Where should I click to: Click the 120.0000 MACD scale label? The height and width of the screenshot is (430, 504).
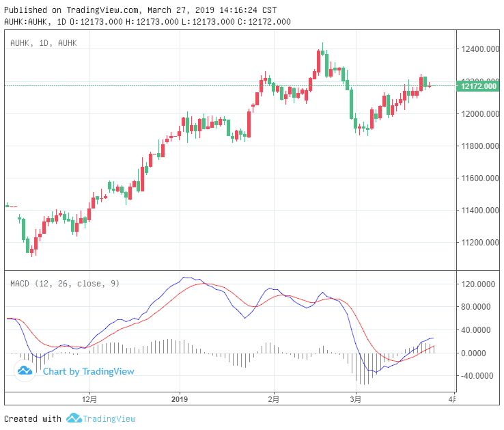[476, 284]
